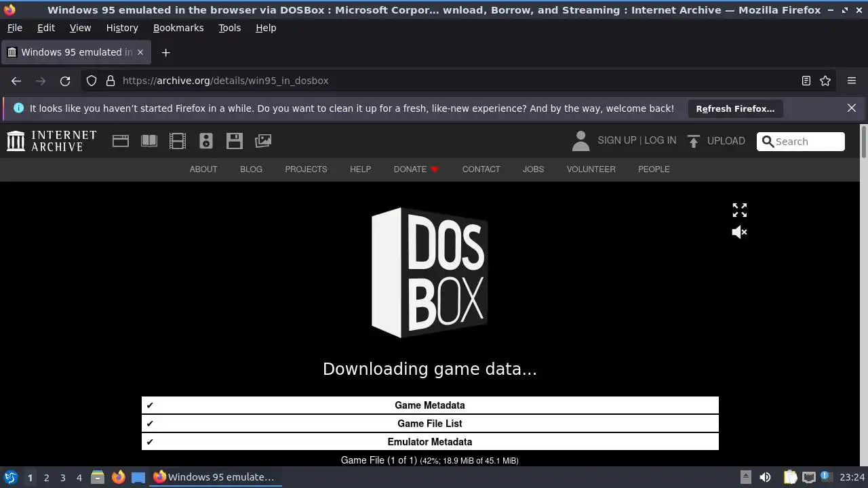Viewport: 868px width, 488px height.
Task: Click the Game File (1 of 1) status text
Action: tap(430, 460)
